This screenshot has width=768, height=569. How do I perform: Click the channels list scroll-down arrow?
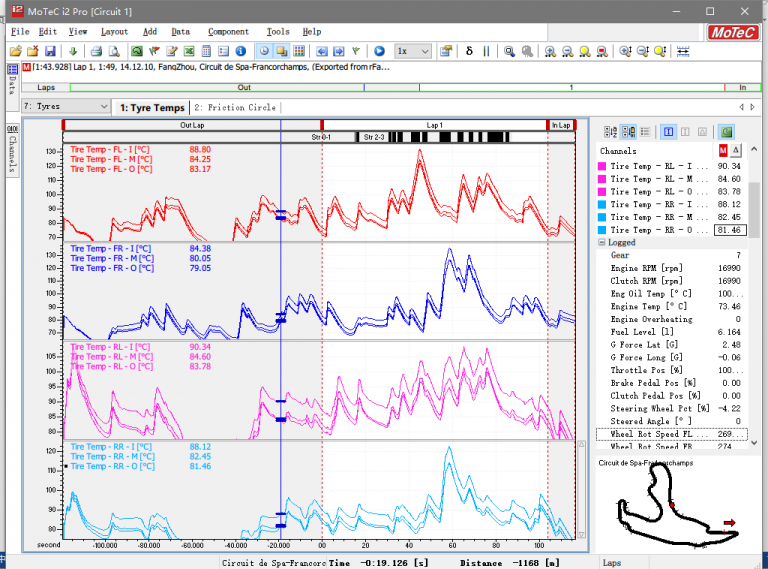coord(754,443)
